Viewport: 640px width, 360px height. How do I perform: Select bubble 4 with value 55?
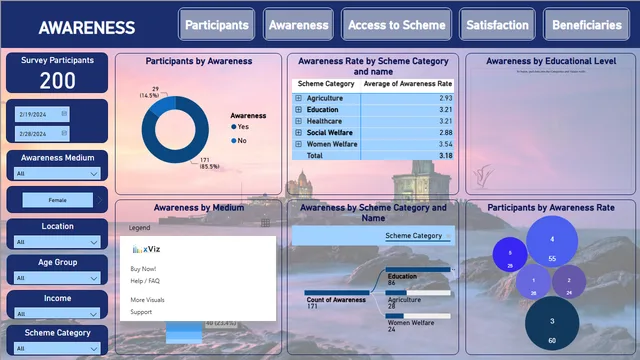click(552, 242)
